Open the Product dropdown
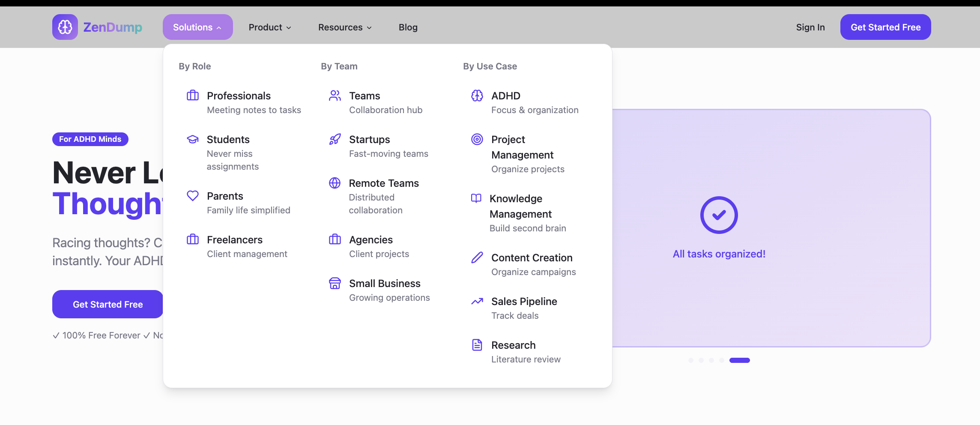Image resolution: width=980 pixels, height=425 pixels. (x=269, y=27)
